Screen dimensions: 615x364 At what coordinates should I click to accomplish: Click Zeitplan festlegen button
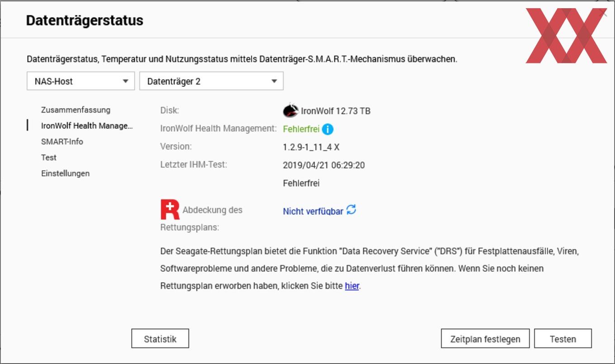tap(485, 339)
